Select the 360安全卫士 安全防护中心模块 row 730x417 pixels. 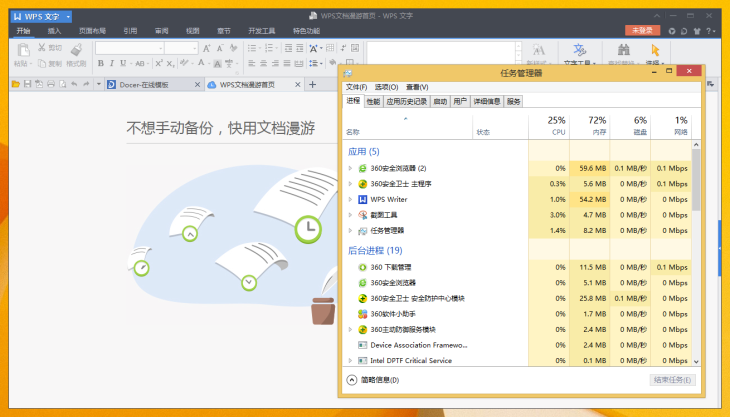click(518, 298)
